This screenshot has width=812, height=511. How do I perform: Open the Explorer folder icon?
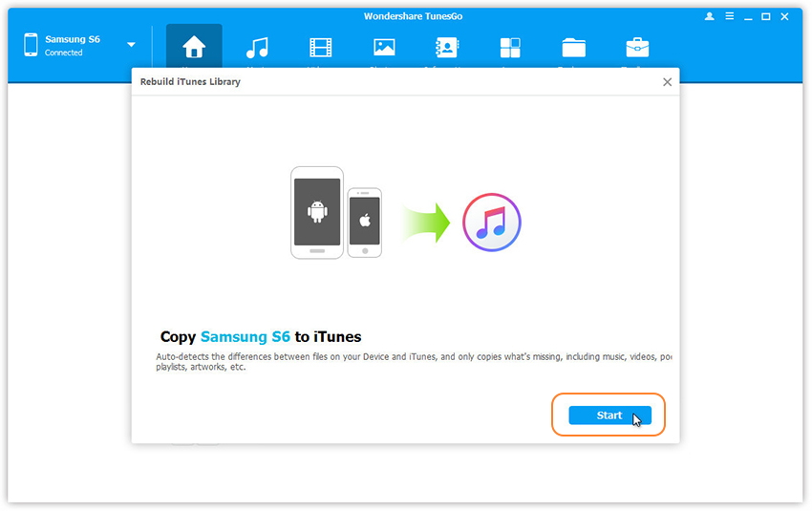(x=573, y=48)
